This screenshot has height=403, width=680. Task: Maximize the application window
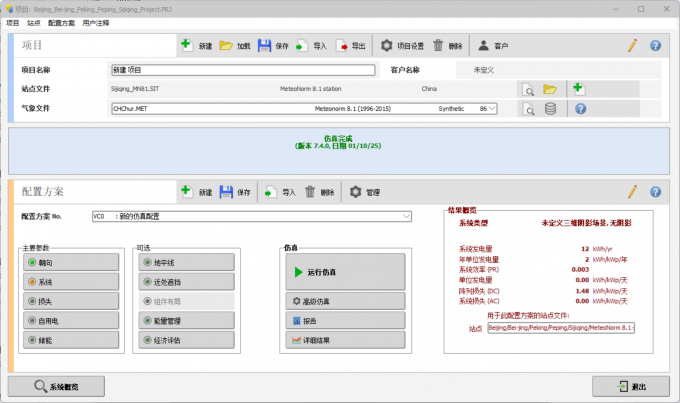(x=641, y=9)
